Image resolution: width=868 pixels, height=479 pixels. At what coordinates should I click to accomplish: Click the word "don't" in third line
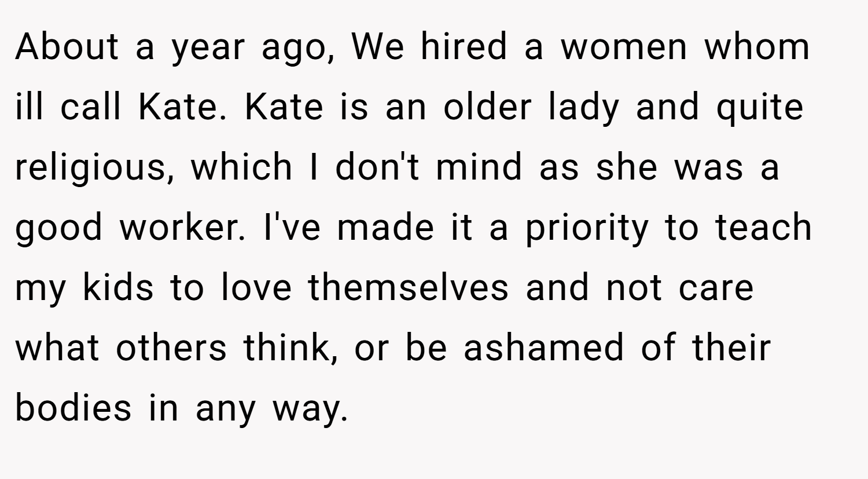tap(378, 166)
